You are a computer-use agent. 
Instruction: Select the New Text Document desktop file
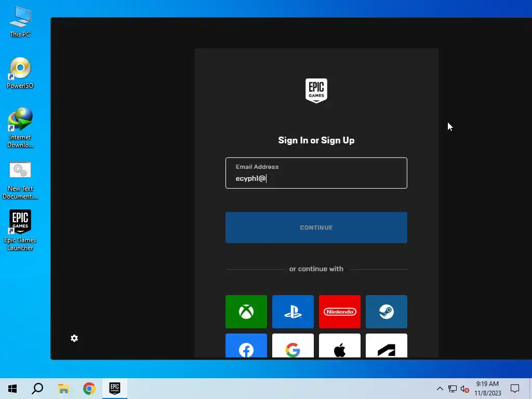click(20, 180)
